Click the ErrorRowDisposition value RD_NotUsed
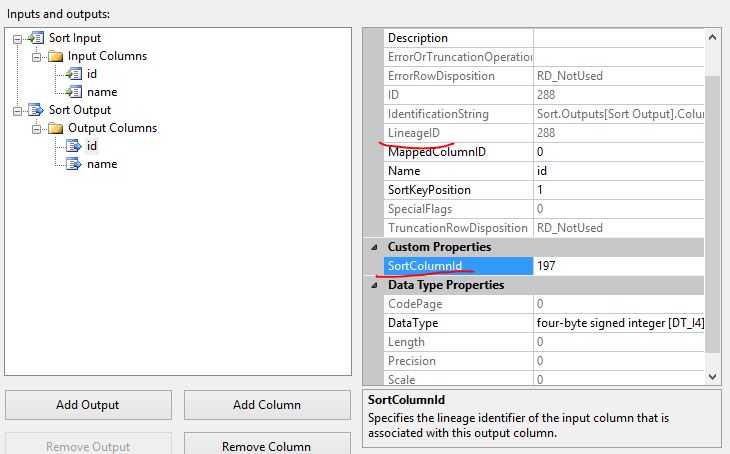The height and width of the screenshot is (454, 730). (x=569, y=76)
